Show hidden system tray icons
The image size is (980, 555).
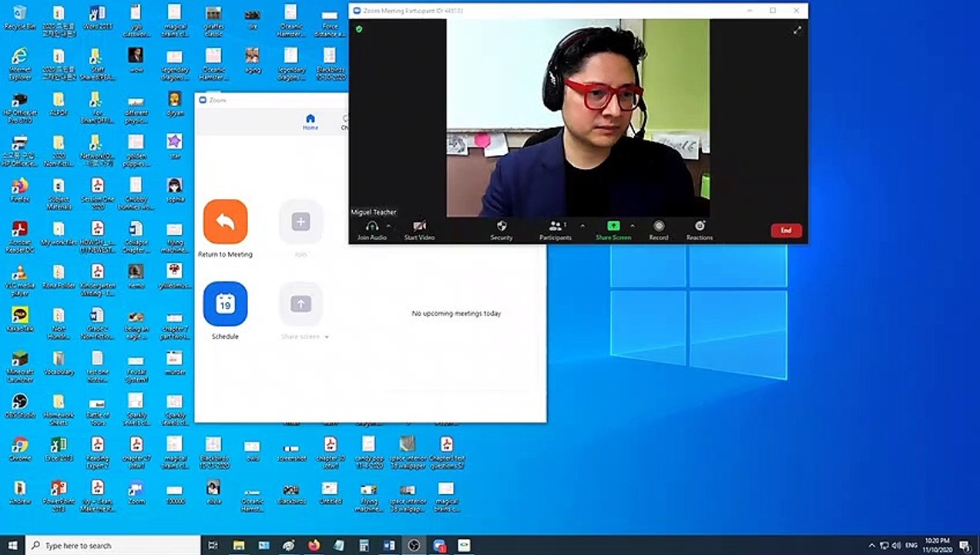click(871, 545)
